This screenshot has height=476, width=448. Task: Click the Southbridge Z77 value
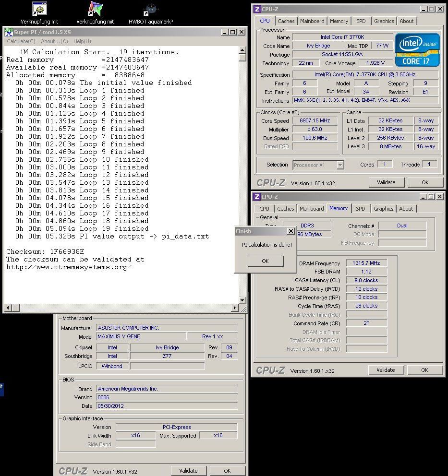click(x=168, y=356)
